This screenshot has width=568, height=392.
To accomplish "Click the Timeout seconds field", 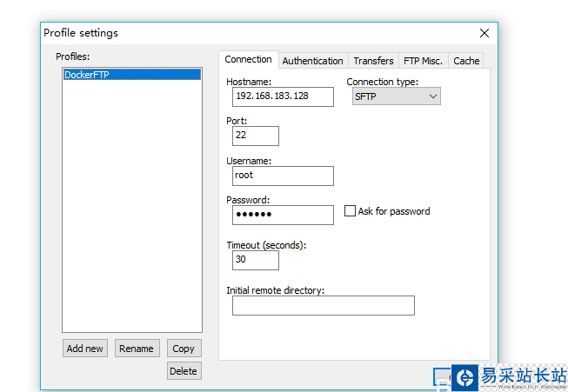I will click(x=256, y=260).
